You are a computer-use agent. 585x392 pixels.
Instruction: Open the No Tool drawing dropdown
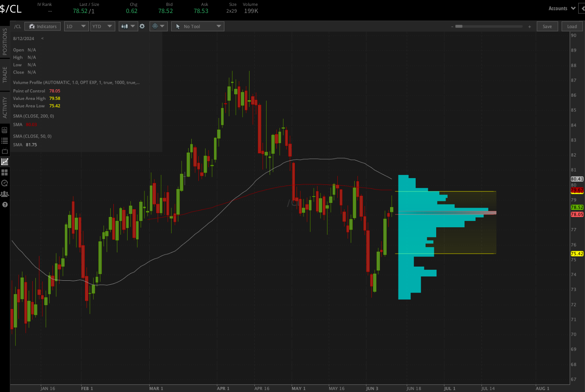[198, 26]
